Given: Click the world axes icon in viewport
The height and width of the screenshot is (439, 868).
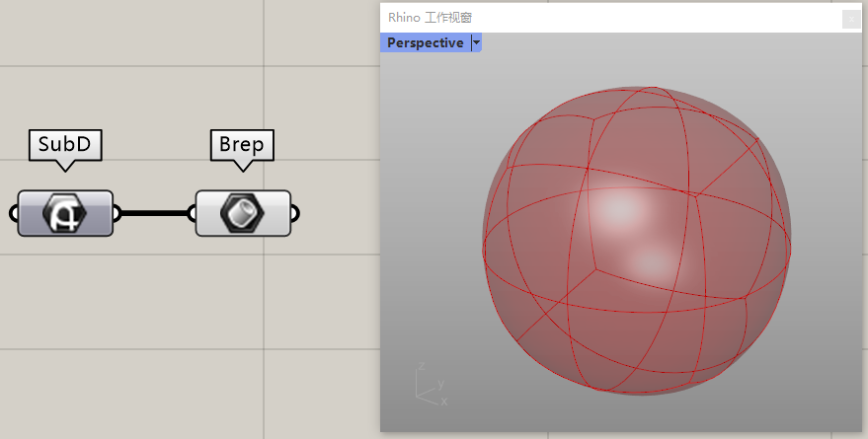Looking at the screenshot, I should [x=432, y=384].
